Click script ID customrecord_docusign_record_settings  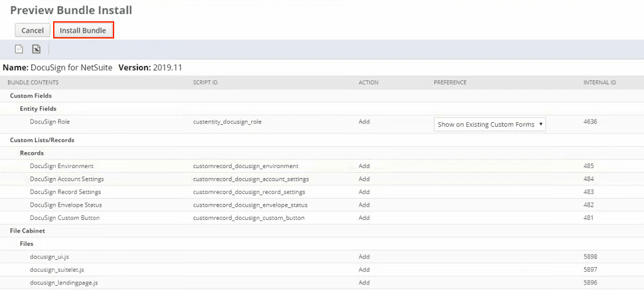pos(250,192)
